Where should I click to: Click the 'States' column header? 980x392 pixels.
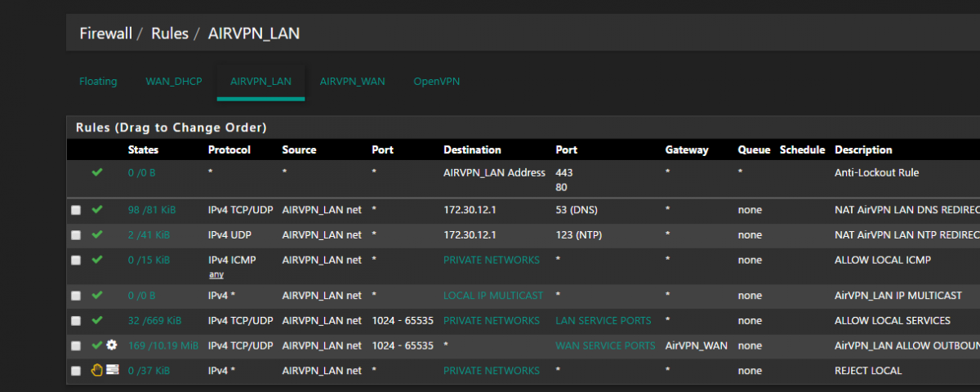coord(143,150)
